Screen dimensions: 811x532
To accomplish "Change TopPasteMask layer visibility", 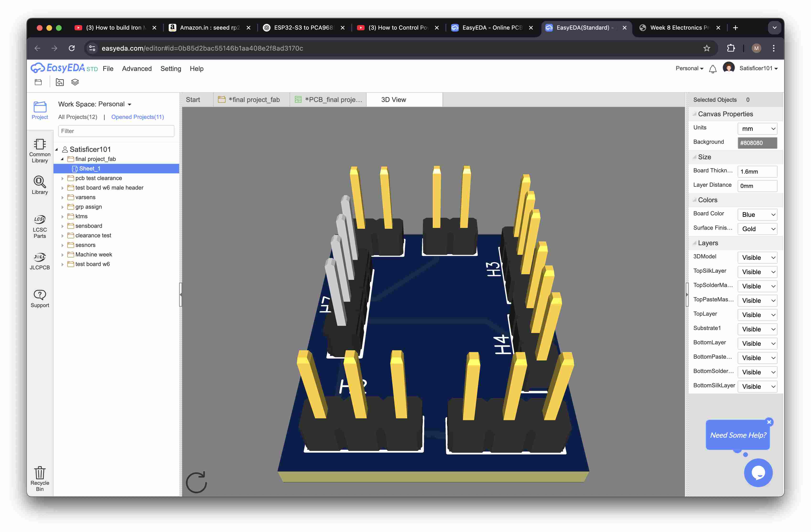I will coord(757,300).
